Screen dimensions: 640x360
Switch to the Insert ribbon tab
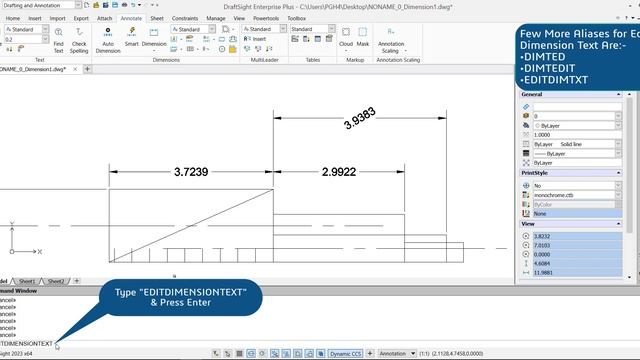pos(35,18)
